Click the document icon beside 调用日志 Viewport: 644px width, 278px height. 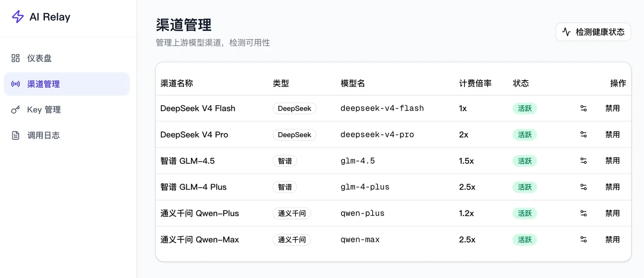[x=16, y=135]
